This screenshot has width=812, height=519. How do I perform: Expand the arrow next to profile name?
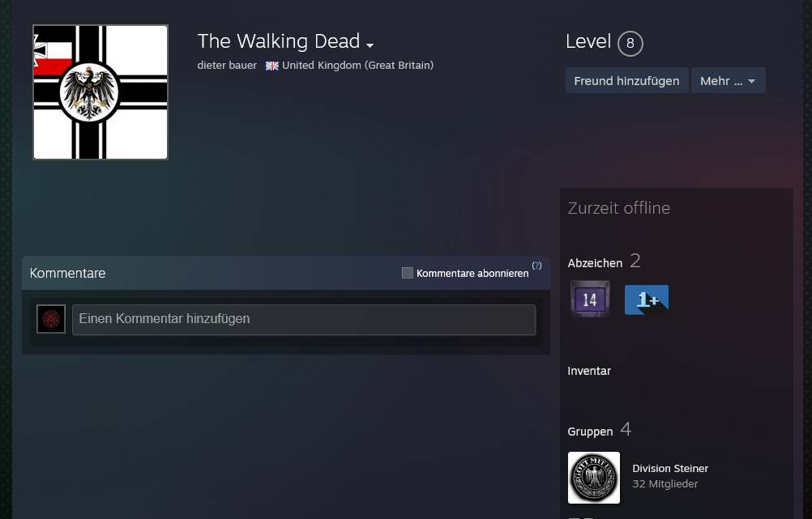tap(370, 45)
